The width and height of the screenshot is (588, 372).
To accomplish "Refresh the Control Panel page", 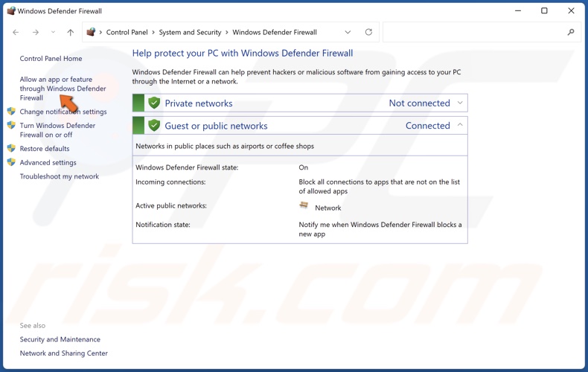I will click(x=368, y=32).
